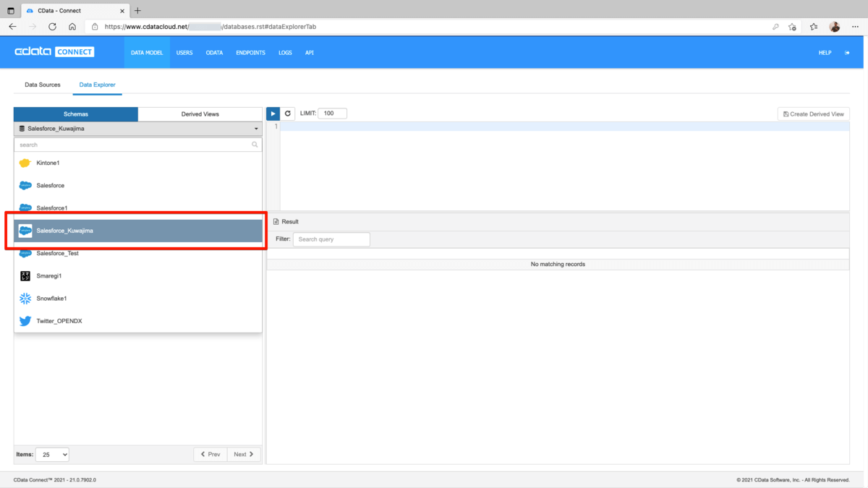Click the logout icon next to HELP
The image size is (868, 488).
847,53
